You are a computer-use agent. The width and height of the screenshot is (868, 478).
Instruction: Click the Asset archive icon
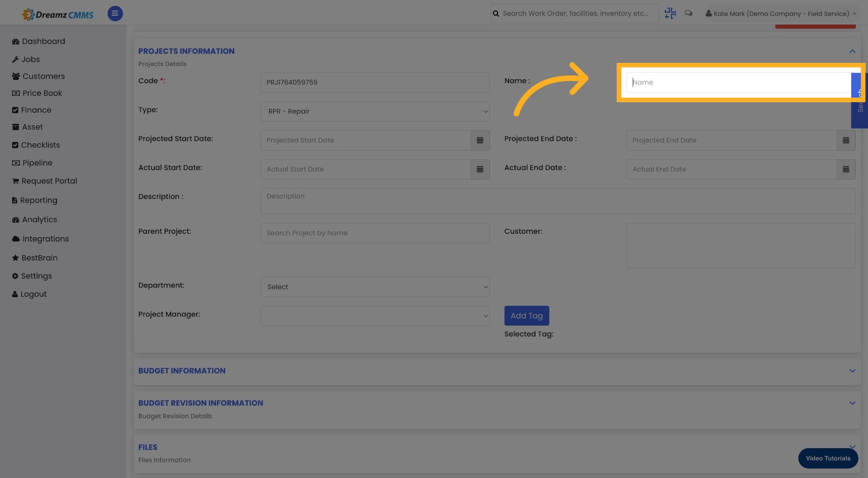tap(15, 127)
